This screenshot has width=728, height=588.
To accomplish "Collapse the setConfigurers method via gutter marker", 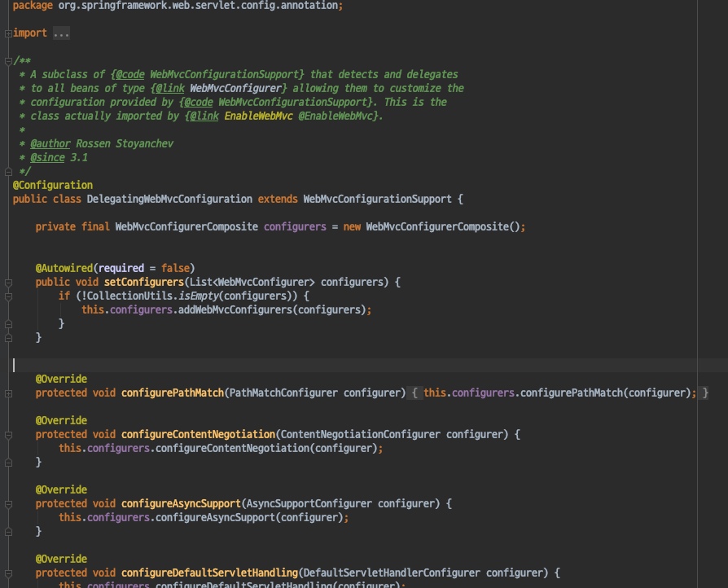I will pos(8,283).
